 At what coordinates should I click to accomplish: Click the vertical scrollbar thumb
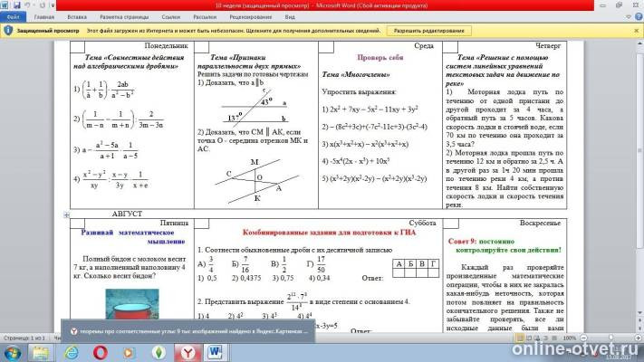click(x=639, y=149)
